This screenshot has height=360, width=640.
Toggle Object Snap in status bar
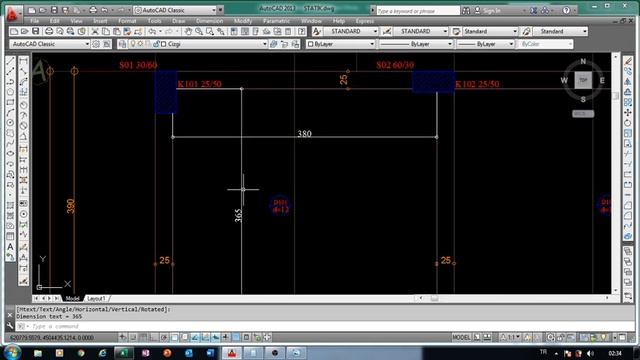[x=174, y=338]
